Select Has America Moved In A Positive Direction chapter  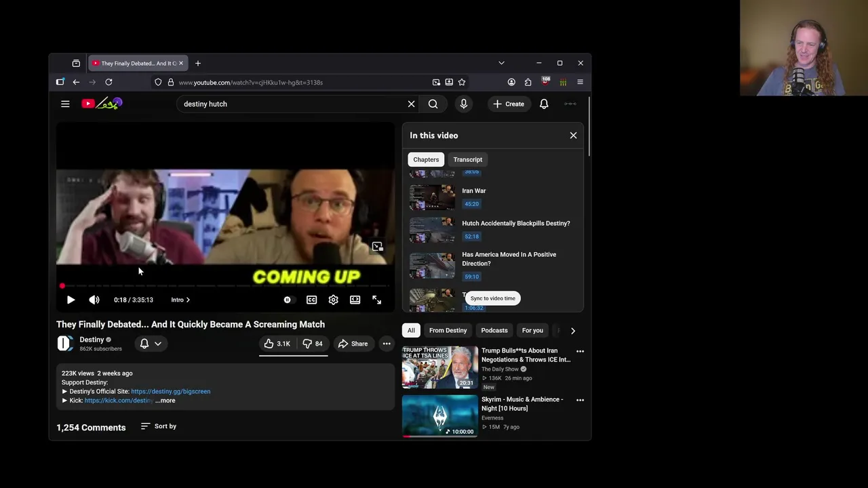(x=509, y=259)
